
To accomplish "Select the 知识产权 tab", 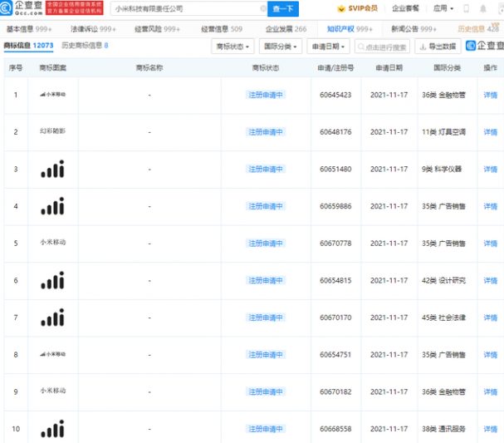I will [x=350, y=29].
